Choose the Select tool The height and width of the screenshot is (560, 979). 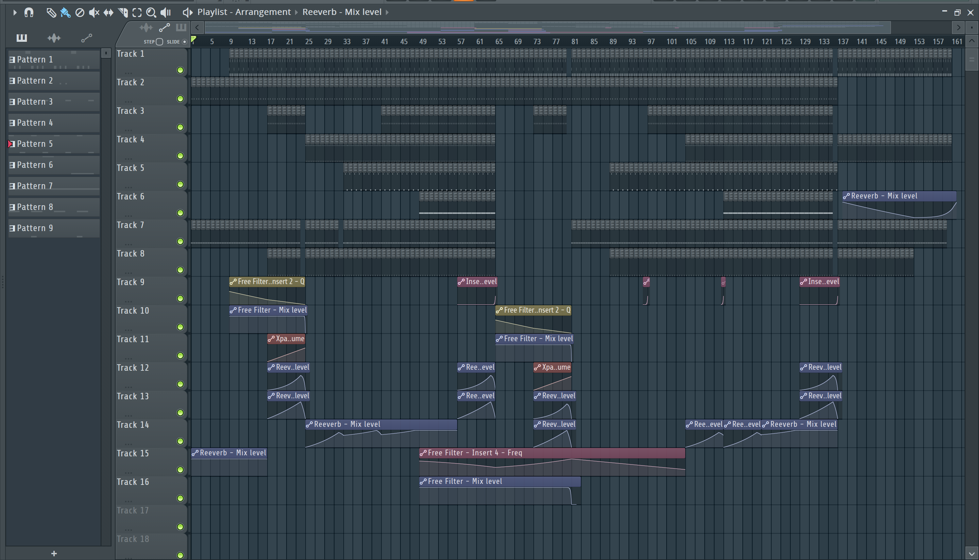(x=137, y=12)
